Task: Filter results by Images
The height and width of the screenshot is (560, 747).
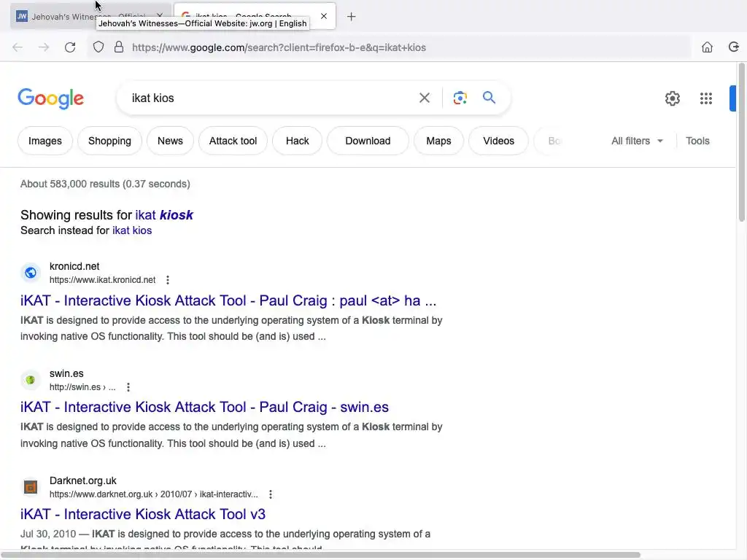Action: tap(45, 141)
